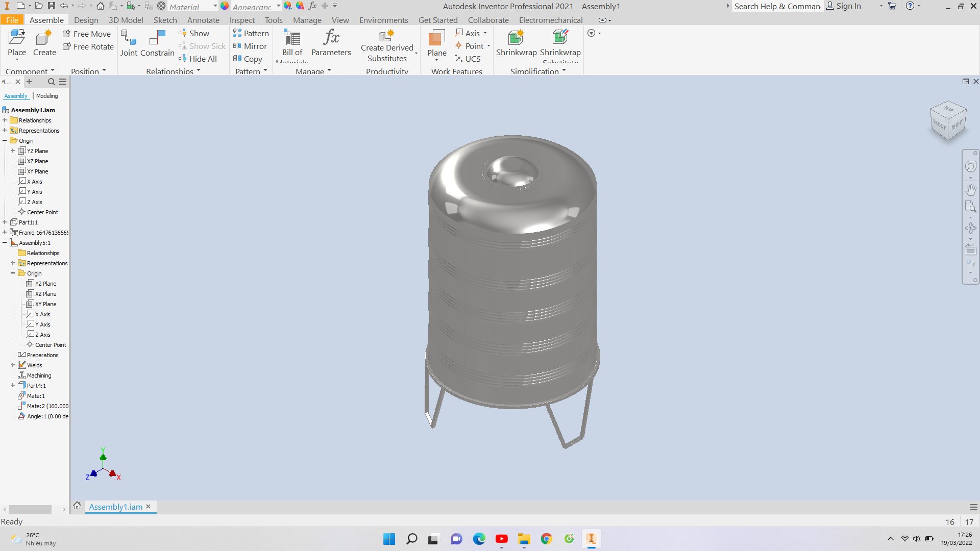Click Free Rotate button
This screenshot has width=980, height=551.
(88, 46)
